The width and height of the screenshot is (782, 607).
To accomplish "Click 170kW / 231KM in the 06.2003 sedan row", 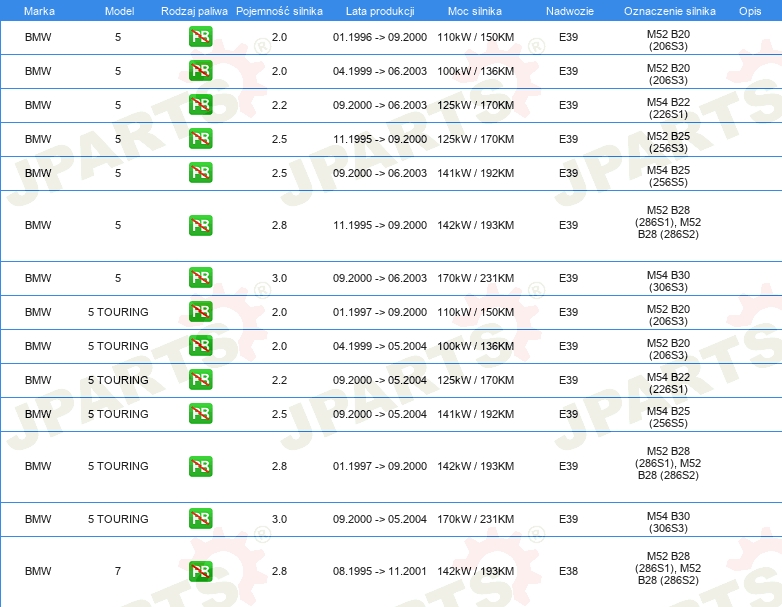I will pyautogui.click(x=476, y=278).
